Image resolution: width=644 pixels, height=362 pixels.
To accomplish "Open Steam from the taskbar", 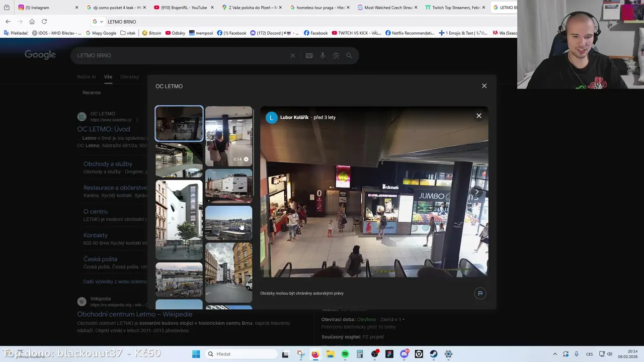I will [434, 354].
